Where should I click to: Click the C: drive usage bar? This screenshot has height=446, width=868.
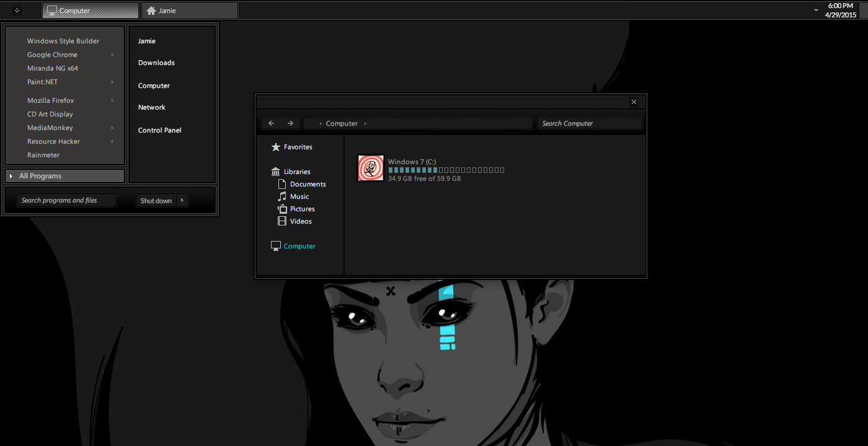pyautogui.click(x=446, y=170)
